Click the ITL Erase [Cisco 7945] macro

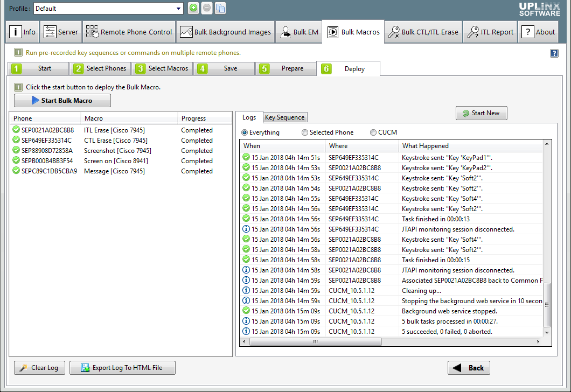pos(114,130)
